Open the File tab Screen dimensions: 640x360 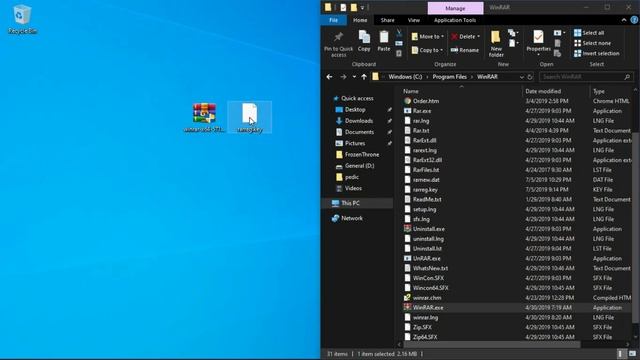333,20
